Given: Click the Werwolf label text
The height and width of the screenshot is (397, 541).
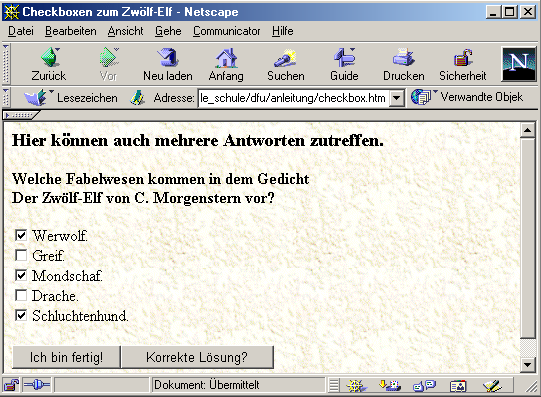Looking at the screenshot, I should point(60,236).
